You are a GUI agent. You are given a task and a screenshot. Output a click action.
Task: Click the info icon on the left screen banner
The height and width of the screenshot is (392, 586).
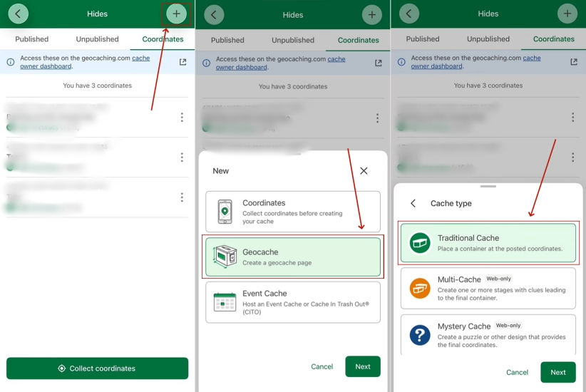[11, 62]
